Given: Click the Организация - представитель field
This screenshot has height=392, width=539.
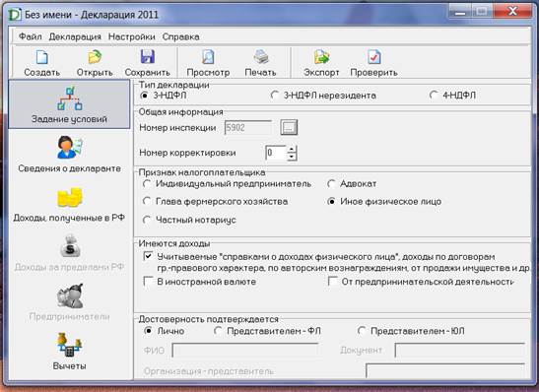Looking at the screenshot, I should (x=445, y=370).
